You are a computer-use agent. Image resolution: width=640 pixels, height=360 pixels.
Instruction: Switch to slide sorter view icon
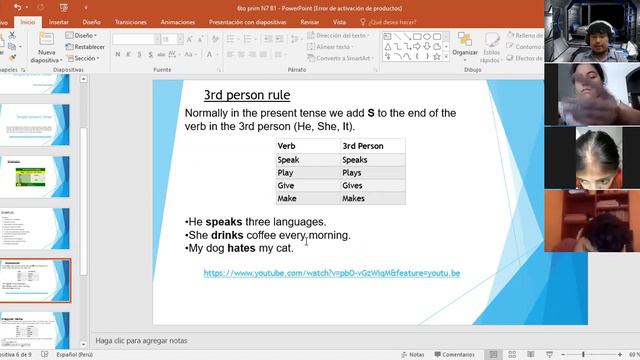pyautogui.click(x=512, y=355)
